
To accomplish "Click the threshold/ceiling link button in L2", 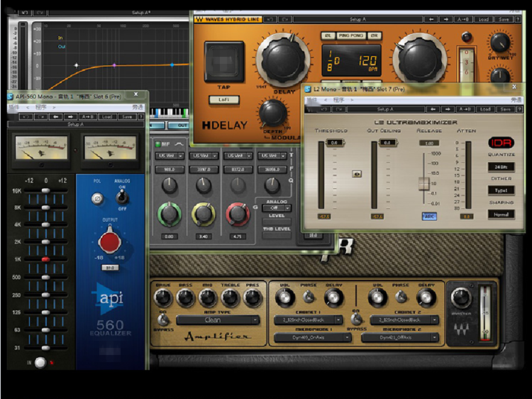I will [356, 174].
